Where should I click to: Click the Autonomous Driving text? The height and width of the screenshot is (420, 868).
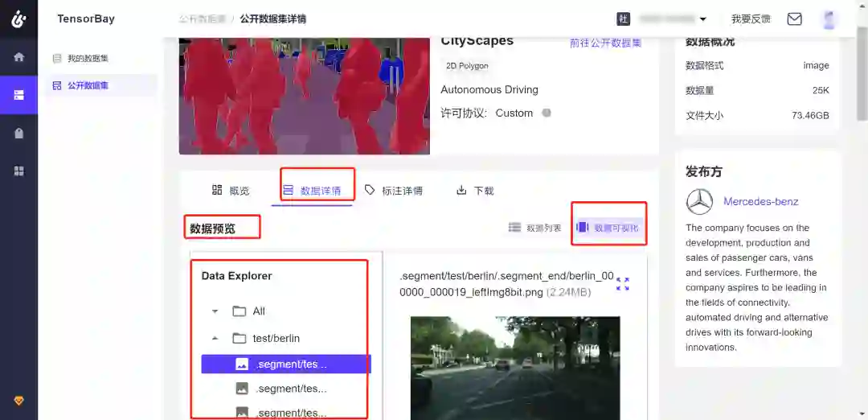pyautogui.click(x=489, y=90)
